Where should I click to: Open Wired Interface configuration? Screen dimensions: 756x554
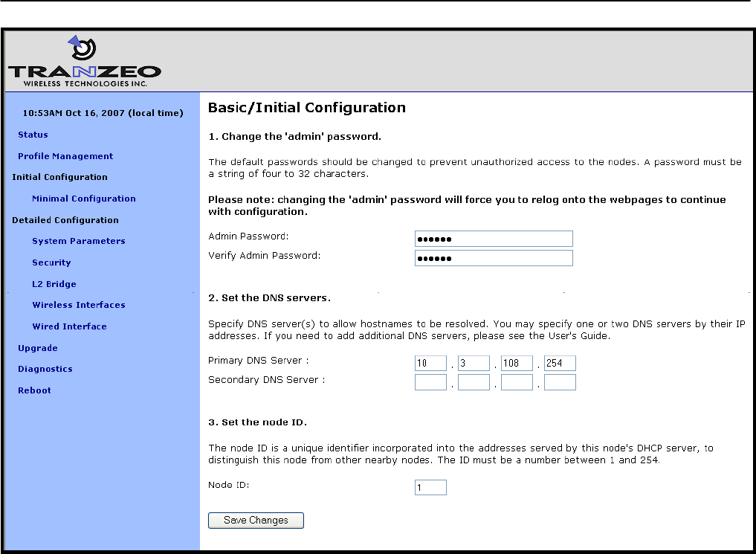click(69, 326)
